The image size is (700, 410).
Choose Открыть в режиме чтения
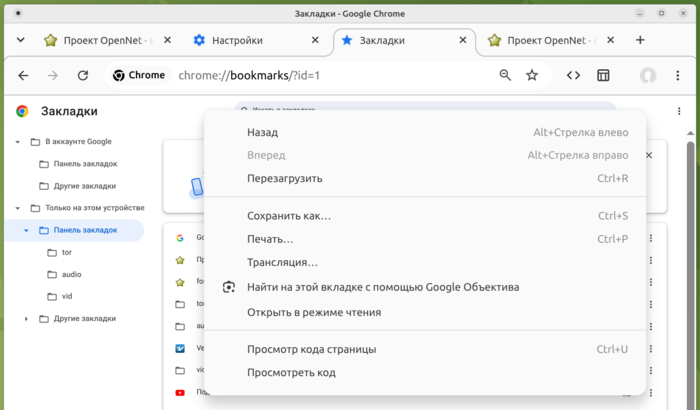[425, 312]
